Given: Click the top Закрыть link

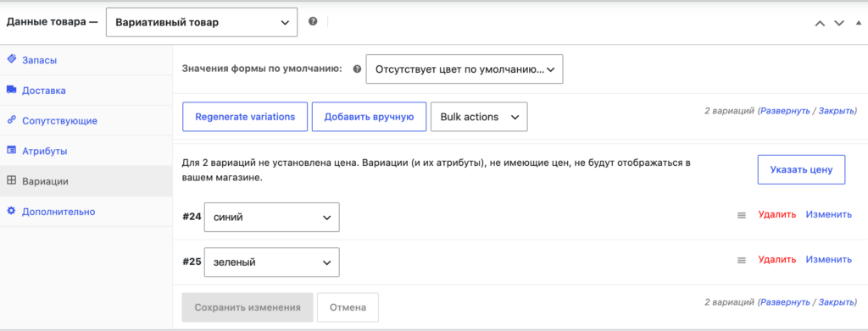Looking at the screenshot, I should 837,111.
